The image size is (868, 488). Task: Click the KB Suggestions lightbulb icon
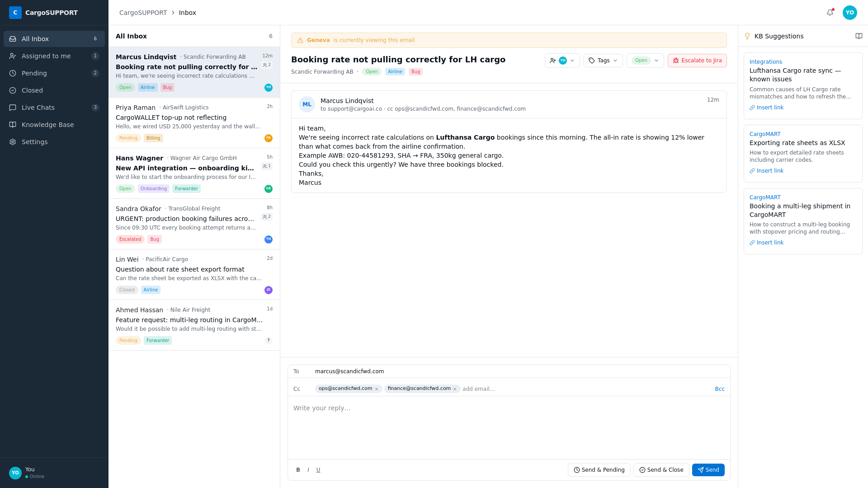pos(747,36)
